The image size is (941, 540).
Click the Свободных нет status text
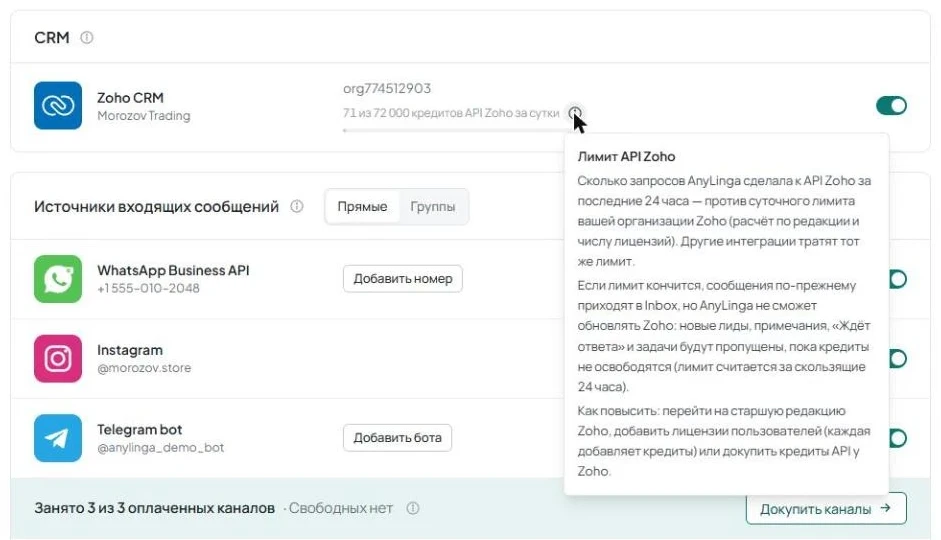click(340, 508)
